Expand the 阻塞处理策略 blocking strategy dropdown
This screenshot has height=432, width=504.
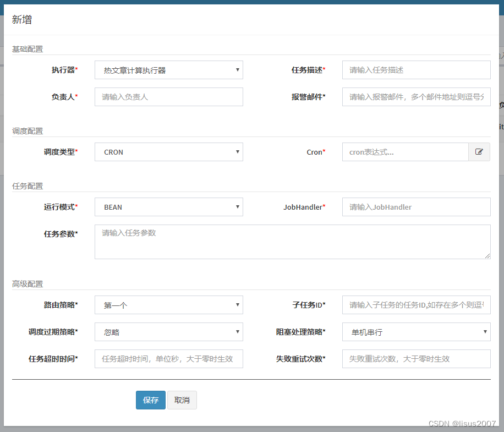pyautogui.click(x=416, y=332)
